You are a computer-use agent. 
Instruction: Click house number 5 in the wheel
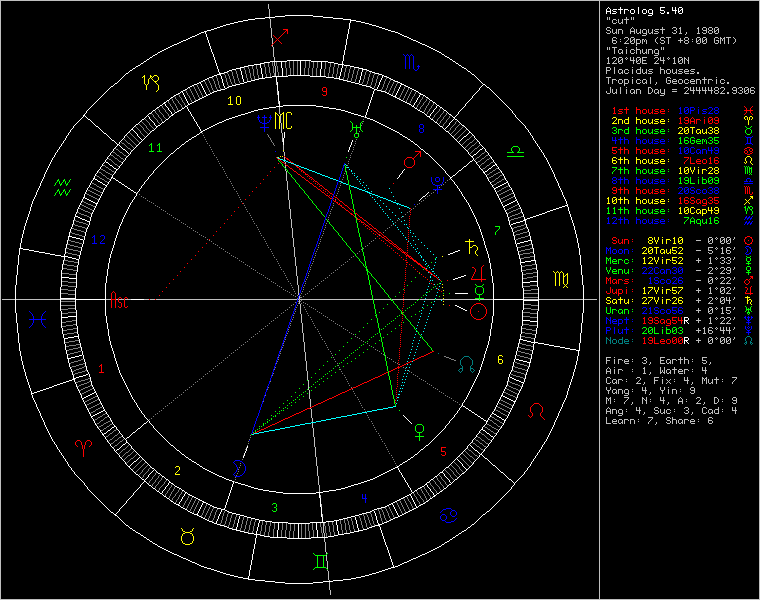point(443,452)
